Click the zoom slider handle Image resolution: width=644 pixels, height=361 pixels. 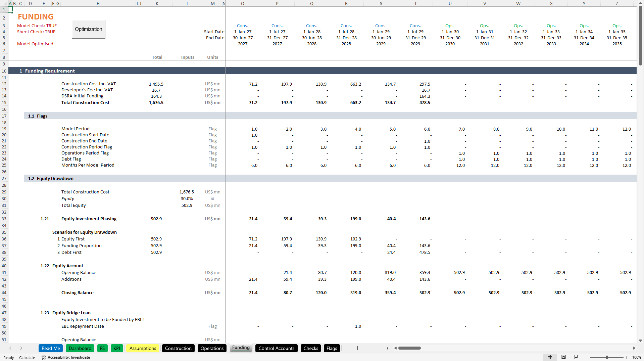coord(607,357)
